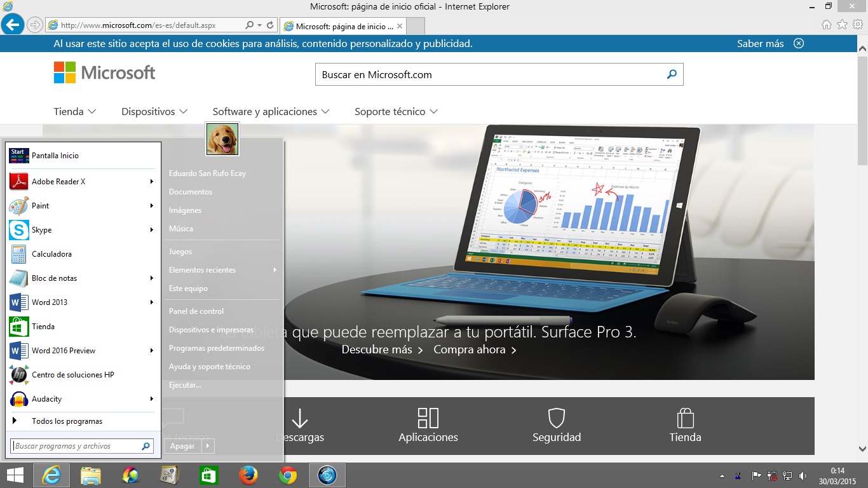868x488 pixels.
Task: Expand the Tienda navigation menu
Action: pos(75,112)
